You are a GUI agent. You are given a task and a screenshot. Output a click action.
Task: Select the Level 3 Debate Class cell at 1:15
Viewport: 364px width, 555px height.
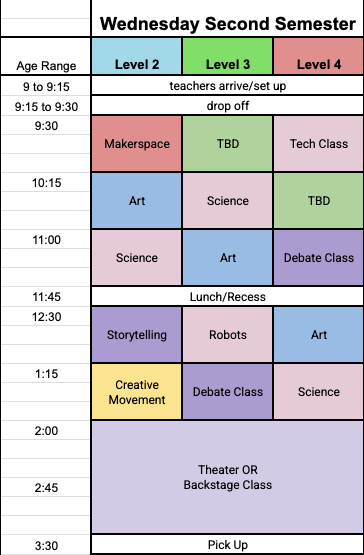pos(228,392)
